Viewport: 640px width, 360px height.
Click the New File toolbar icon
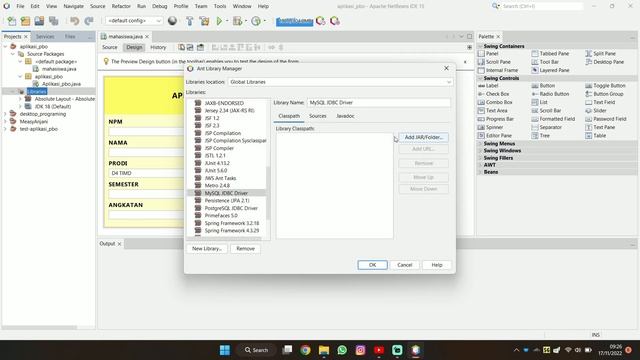pyautogui.click(x=12, y=21)
